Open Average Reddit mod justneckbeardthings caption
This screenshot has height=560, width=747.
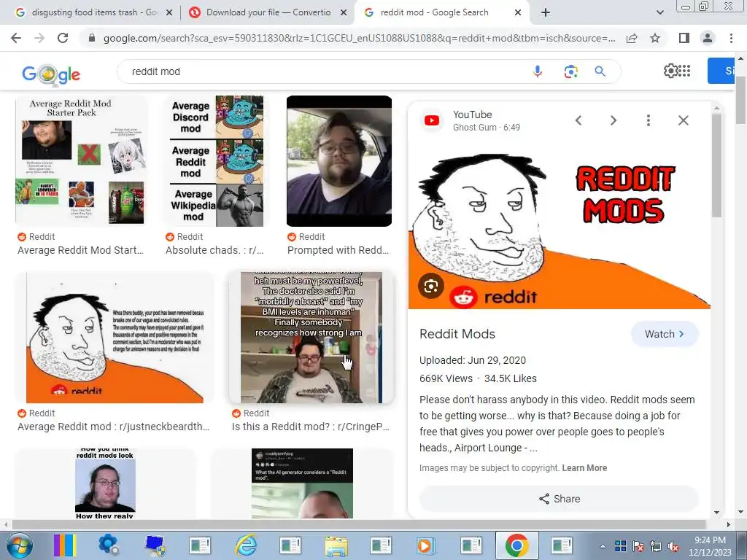pyautogui.click(x=113, y=427)
